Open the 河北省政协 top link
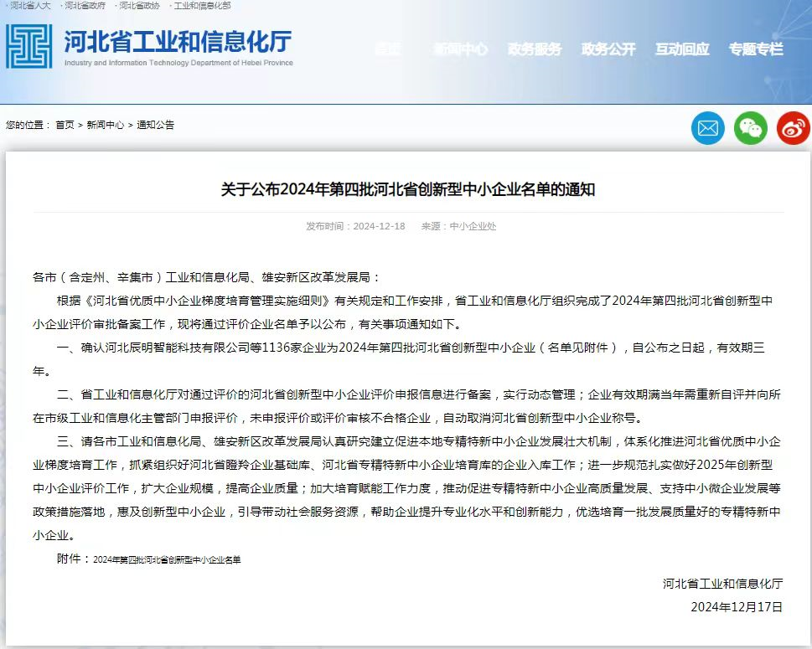812x649 pixels. [139, 6]
